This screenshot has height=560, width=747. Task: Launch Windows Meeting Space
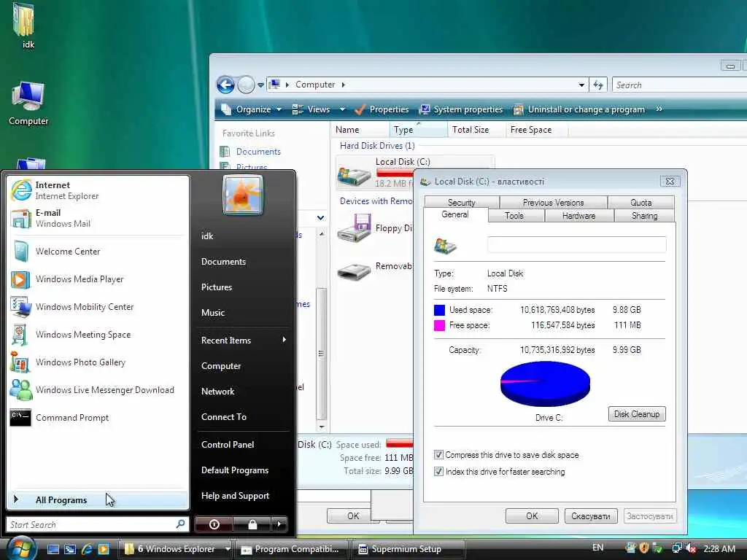coord(98,334)
